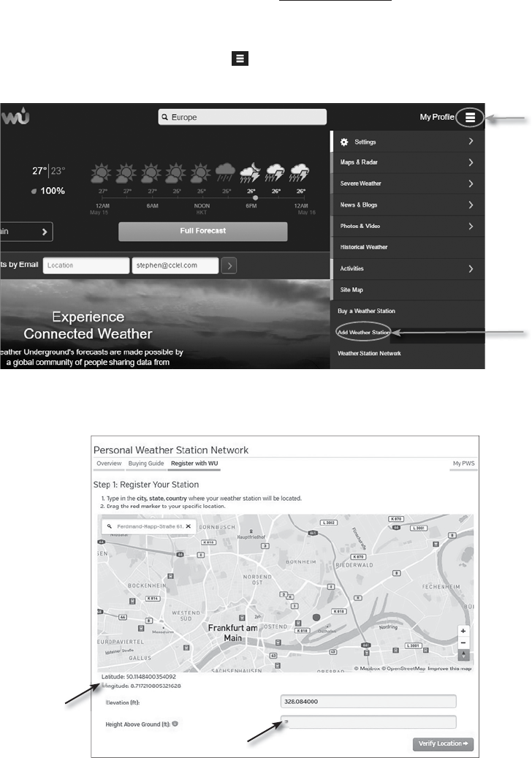Open Maps & Radar menu item
Image resolution: width=532 pixels, height=758 pixels.
pyautogui.click(x=359, y=162)
